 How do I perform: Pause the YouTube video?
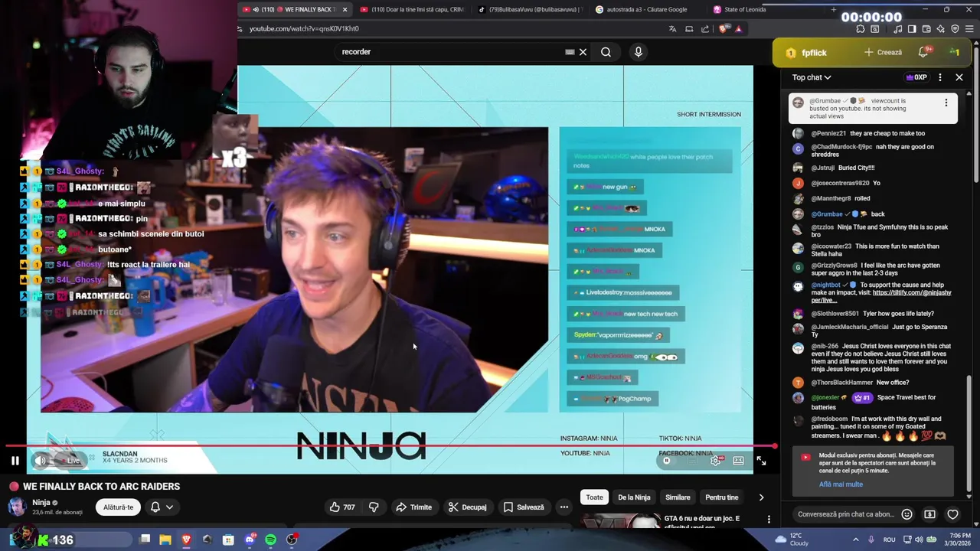[x=15, y=461]
